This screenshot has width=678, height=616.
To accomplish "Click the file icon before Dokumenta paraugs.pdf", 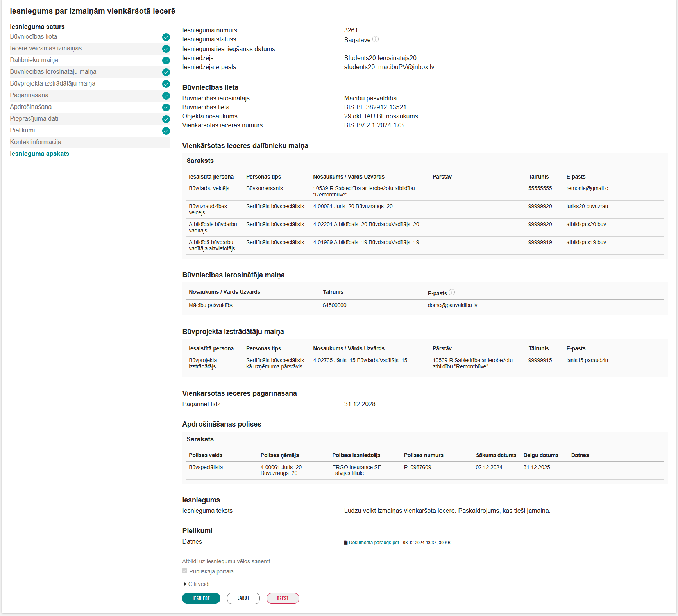I will 346,543.
